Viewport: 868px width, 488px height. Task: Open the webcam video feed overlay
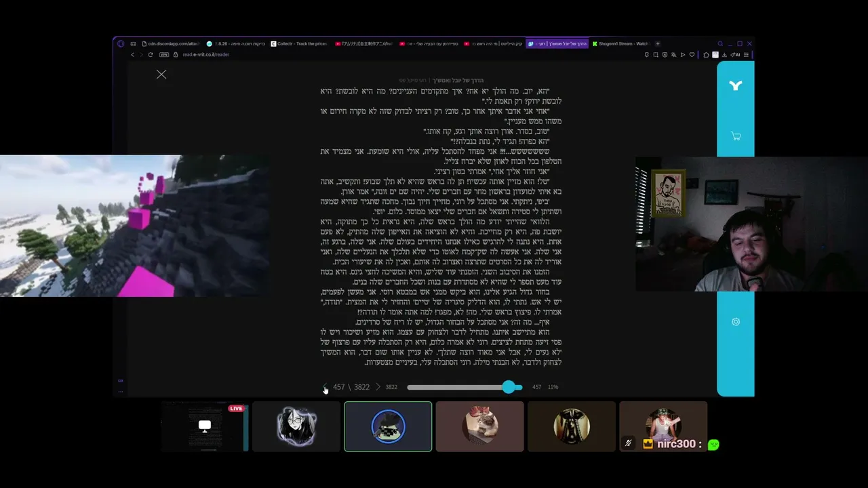[x=751, y=224]
